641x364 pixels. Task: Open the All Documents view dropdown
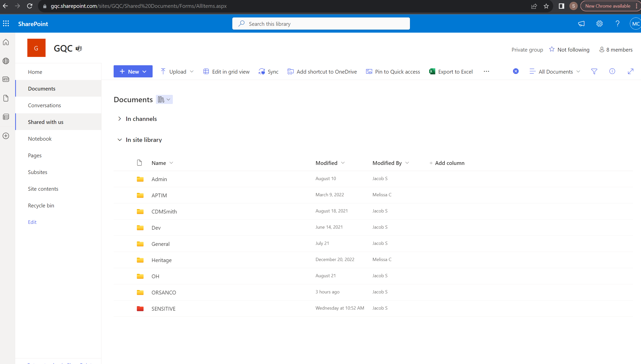point(555,72)
